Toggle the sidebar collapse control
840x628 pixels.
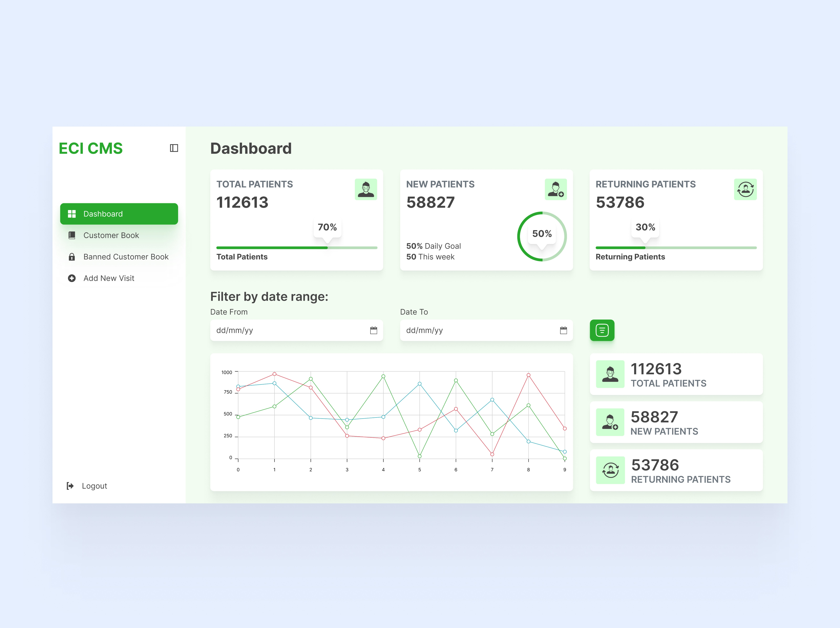[174, 148]
